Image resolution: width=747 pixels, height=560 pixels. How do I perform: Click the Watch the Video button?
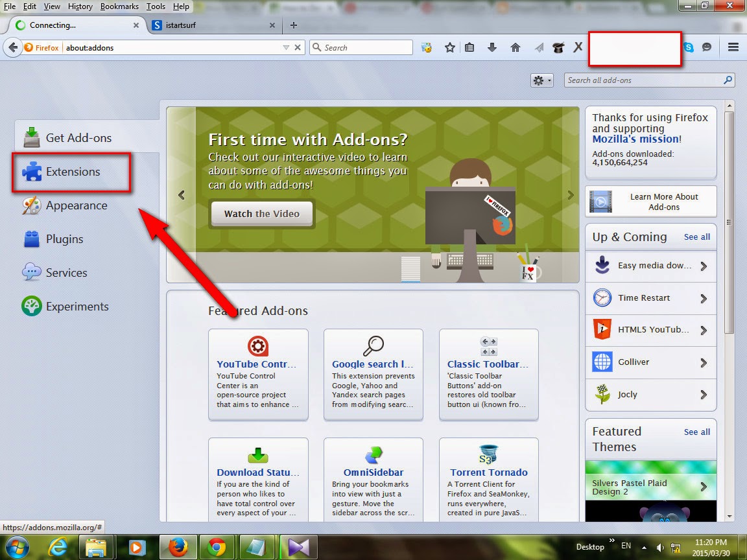point(262,214)
